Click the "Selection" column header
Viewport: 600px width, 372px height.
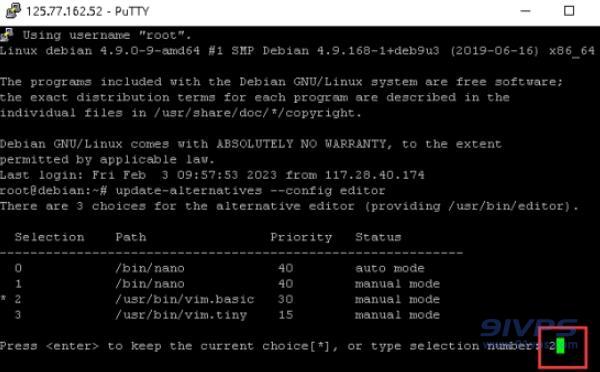49,237
